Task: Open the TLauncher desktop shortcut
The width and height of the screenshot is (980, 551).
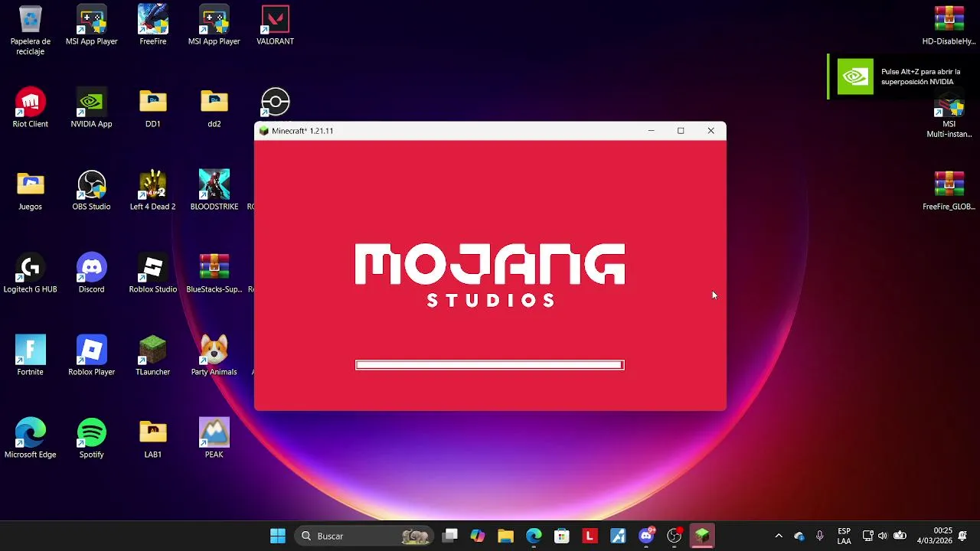Action: coord(153,356)
